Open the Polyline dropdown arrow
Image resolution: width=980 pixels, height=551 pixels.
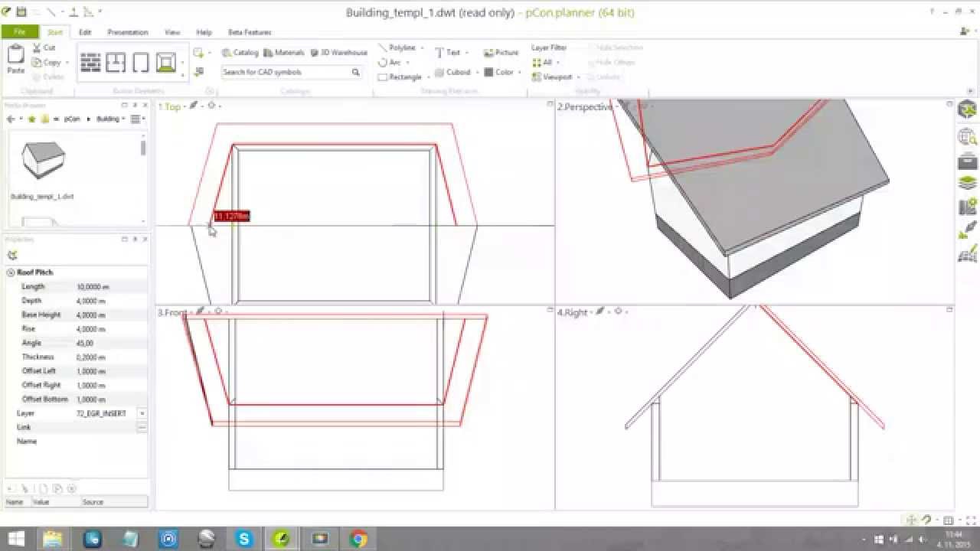pyautogui.click(x=422, y=48)
